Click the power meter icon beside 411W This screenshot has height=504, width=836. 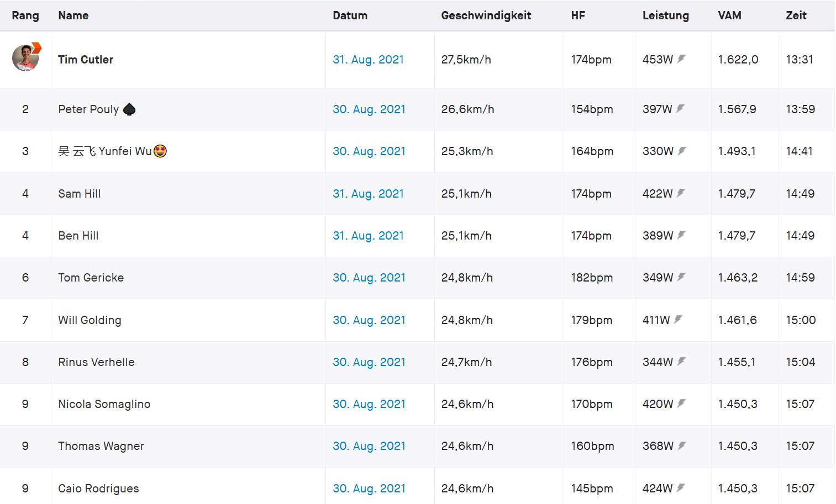678,320
